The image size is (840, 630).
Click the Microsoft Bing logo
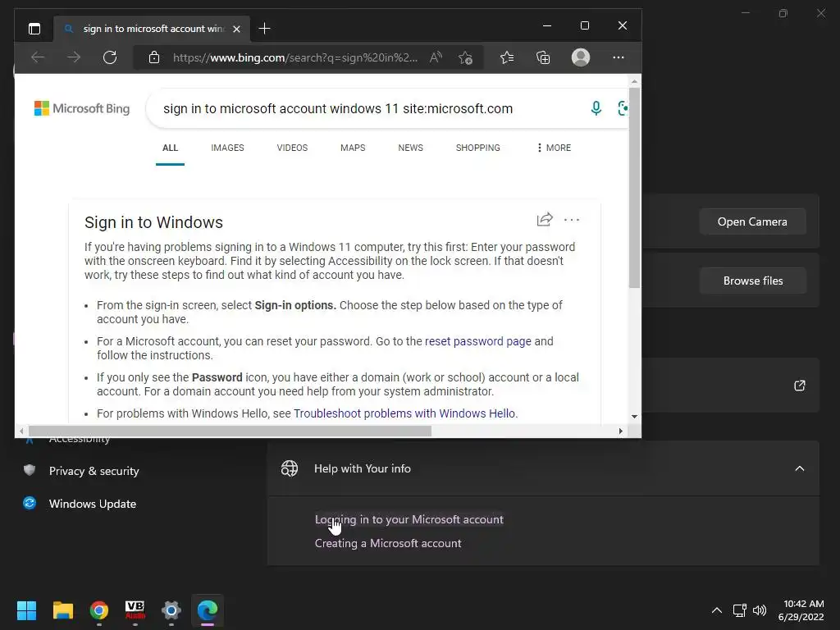(x=82, y=108)
